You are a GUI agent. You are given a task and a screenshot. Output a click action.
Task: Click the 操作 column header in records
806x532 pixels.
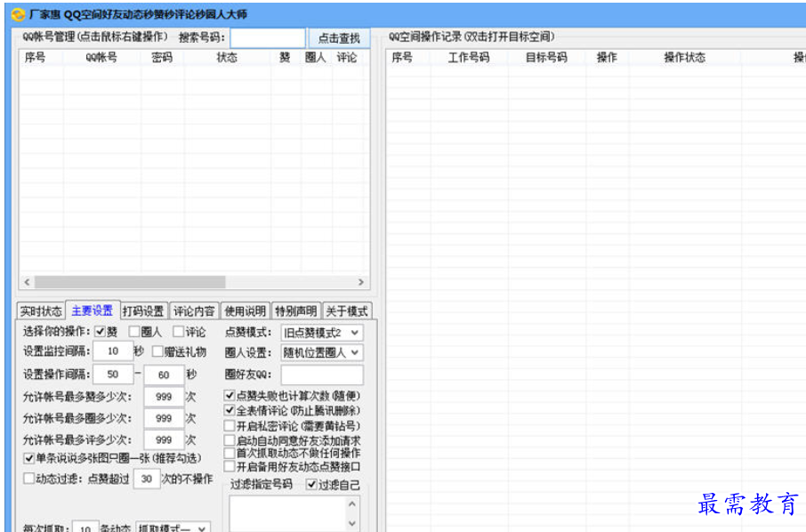point(607,57)
